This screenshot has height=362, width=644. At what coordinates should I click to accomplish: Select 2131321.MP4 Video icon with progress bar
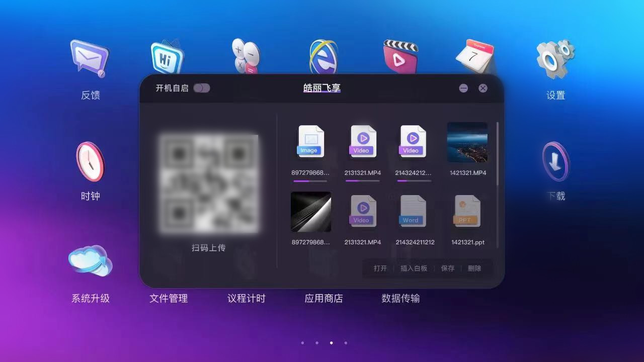coord(363,141)
